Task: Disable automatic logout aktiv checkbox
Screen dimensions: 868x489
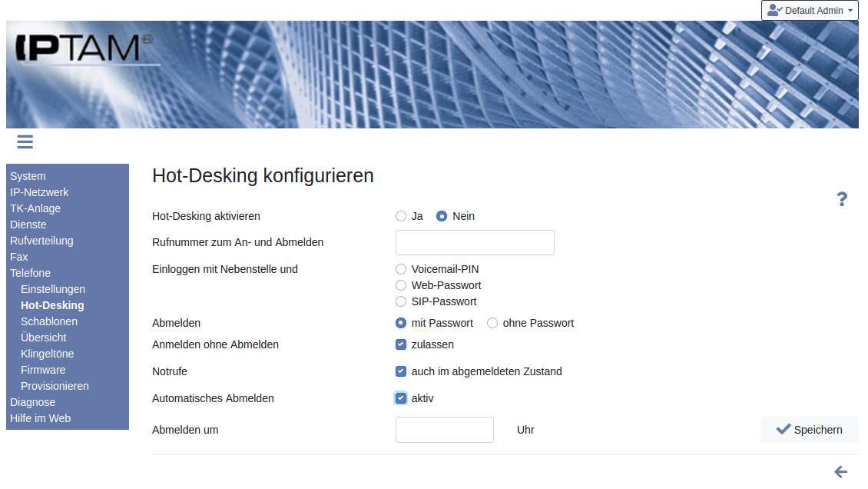Action: click(x=401, y=398)
